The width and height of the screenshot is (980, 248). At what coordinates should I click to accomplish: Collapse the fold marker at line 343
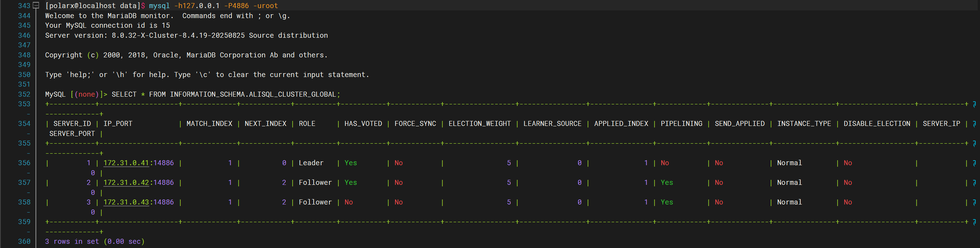(x=36, y=5)
